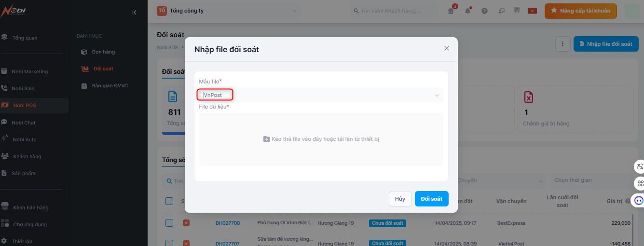Viewport: 644px width, 246px height.
Task: Click the help question mark icon
Action: (x=484, y=11)
